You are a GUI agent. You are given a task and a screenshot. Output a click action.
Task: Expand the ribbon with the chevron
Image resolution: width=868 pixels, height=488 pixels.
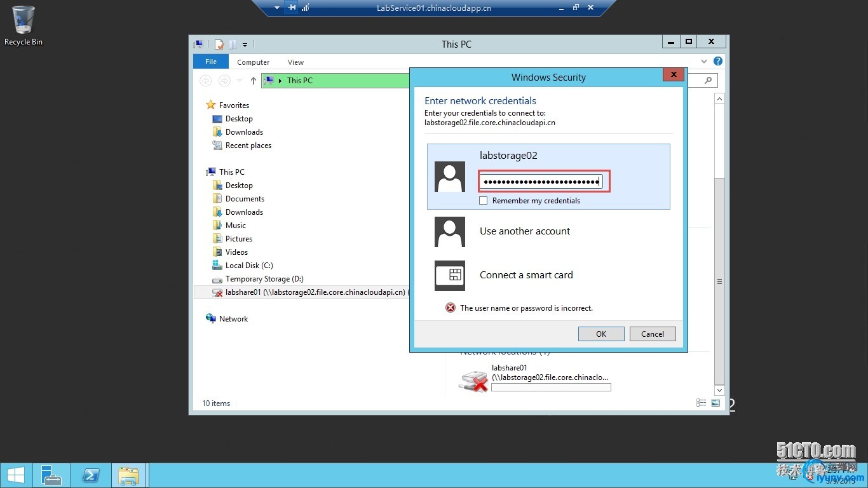tap(704, 62)
